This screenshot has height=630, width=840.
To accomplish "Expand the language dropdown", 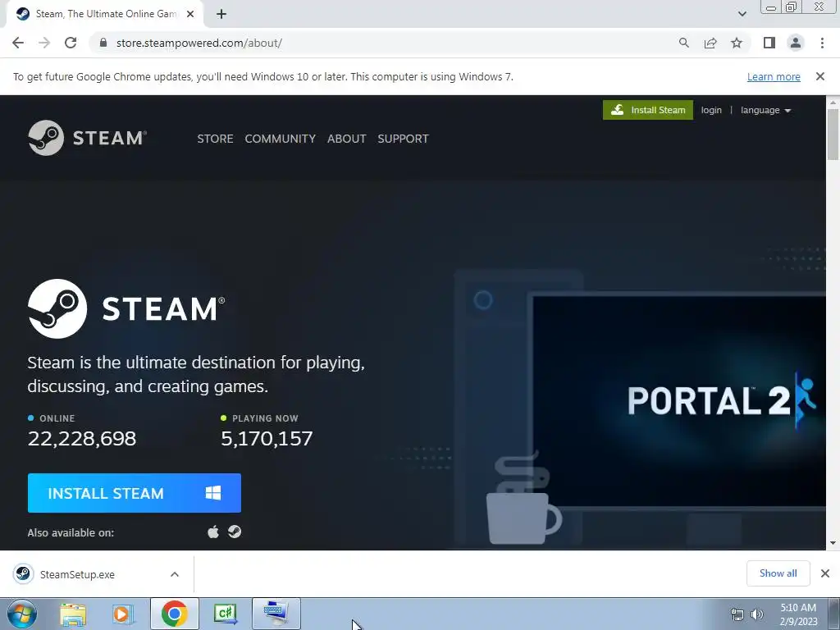I will tap(765, 110).
